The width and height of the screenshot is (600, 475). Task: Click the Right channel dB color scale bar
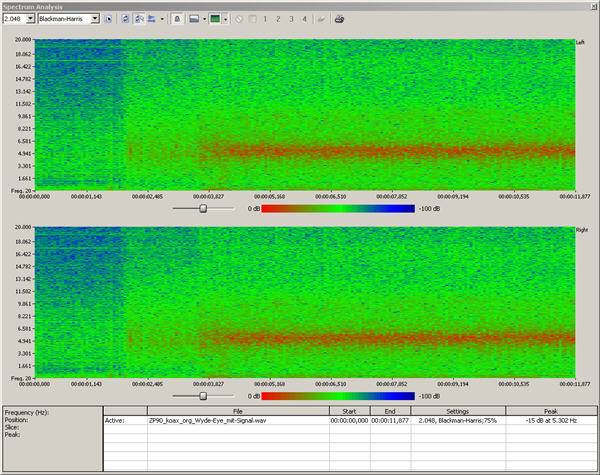point(338,396)
